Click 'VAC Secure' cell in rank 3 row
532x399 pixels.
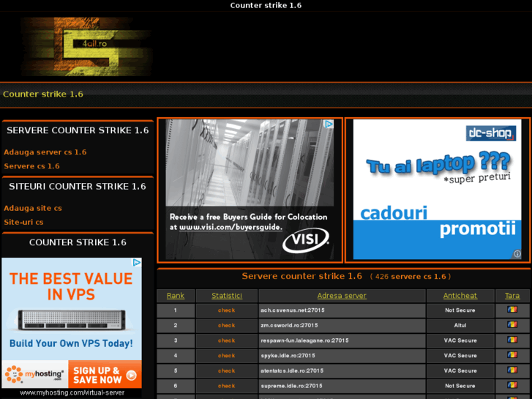[x=460, y=340]
